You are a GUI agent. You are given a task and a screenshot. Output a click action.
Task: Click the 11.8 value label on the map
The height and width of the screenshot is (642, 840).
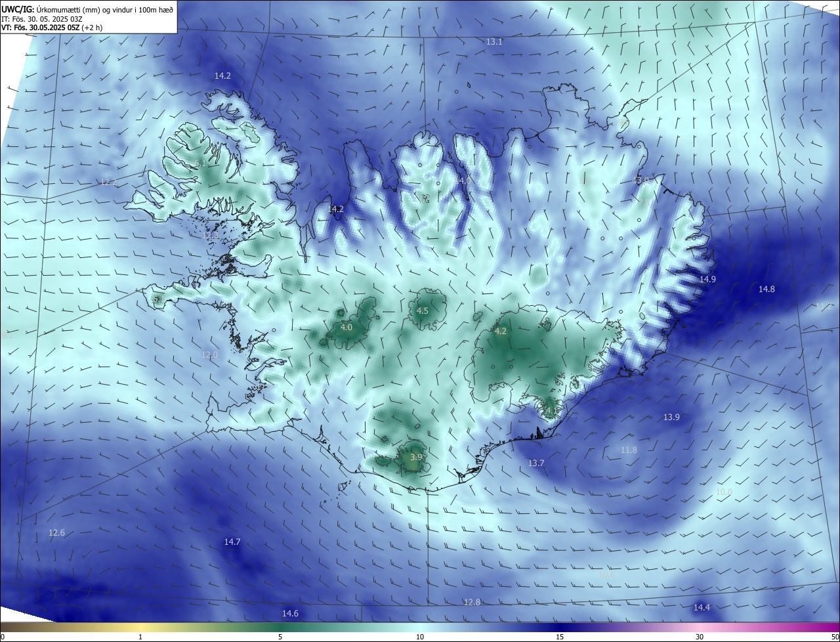click(629, 450)
